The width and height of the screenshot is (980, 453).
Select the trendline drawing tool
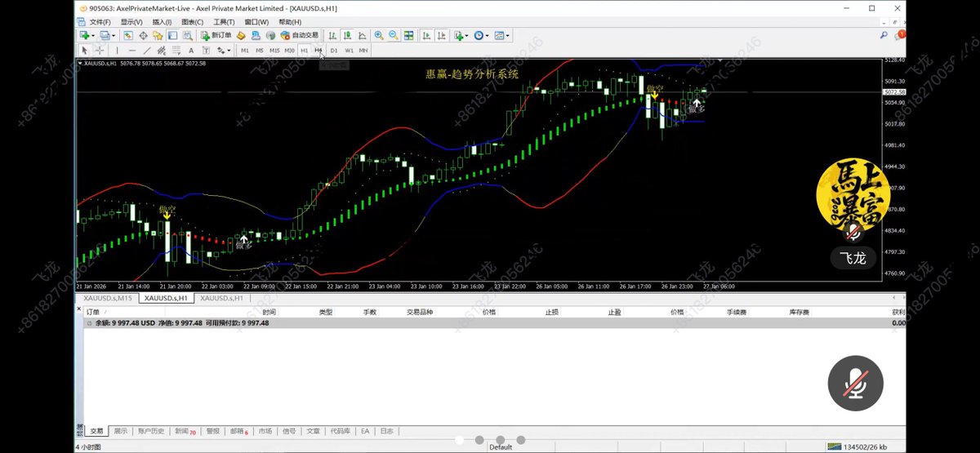[x=147, y=51]
